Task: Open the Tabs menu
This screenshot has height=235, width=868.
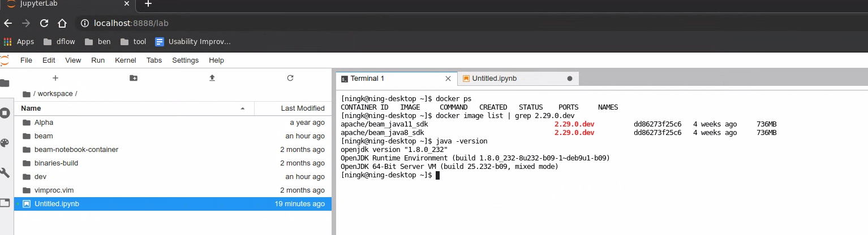Action: (x=154, y=60)
